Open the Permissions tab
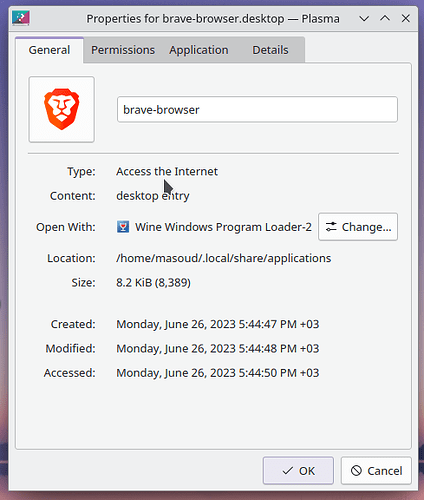This screenshot has height=500, width=424. (123, 50)
